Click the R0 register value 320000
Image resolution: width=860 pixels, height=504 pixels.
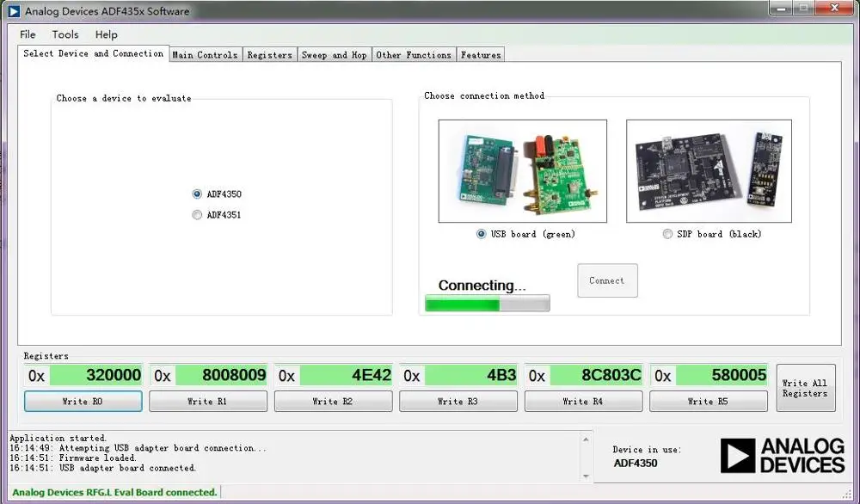(96, 375)
